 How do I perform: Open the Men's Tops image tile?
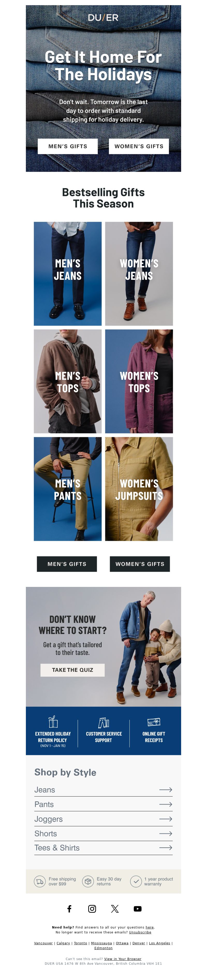point(68,381)
